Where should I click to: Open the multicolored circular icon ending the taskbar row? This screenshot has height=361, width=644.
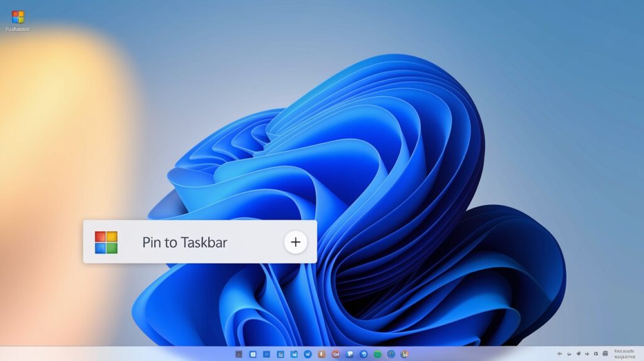pos(404,354)
